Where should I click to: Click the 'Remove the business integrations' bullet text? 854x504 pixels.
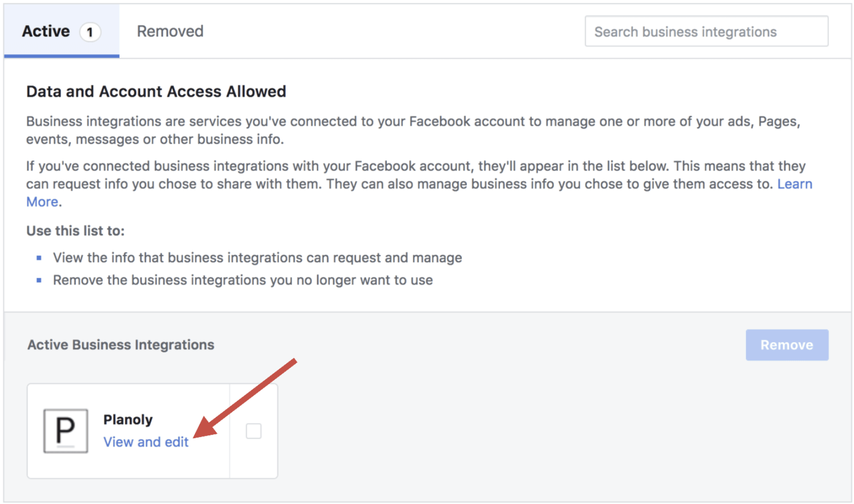(243, 280)
